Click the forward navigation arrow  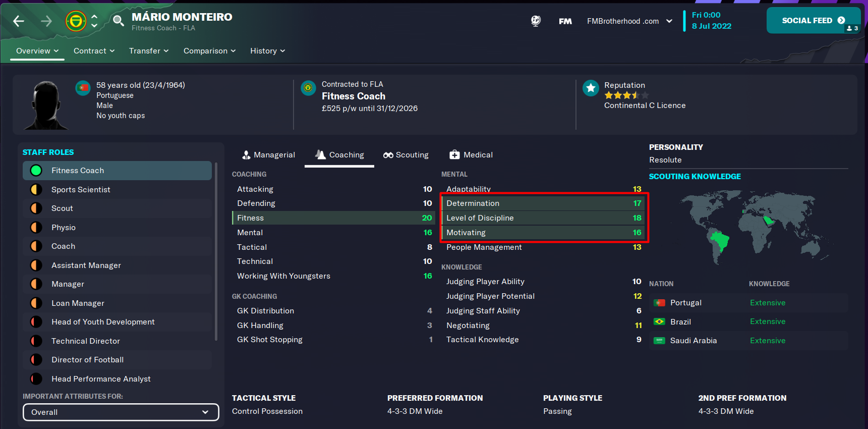click(46, 21)
